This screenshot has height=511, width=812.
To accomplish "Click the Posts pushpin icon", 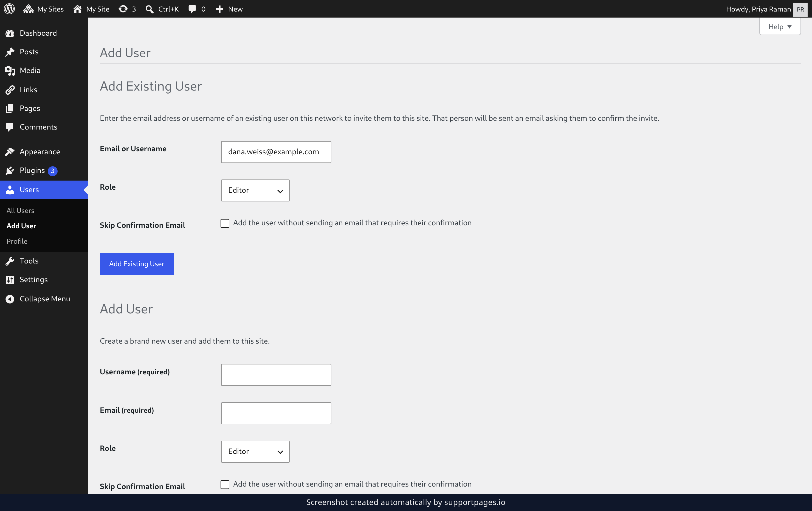I will (10, 52).
